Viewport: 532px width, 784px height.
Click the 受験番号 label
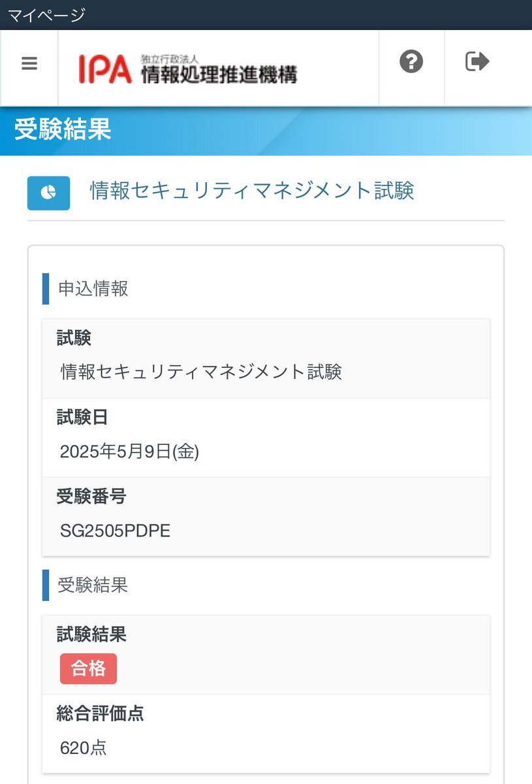click(x=91, y=497)
